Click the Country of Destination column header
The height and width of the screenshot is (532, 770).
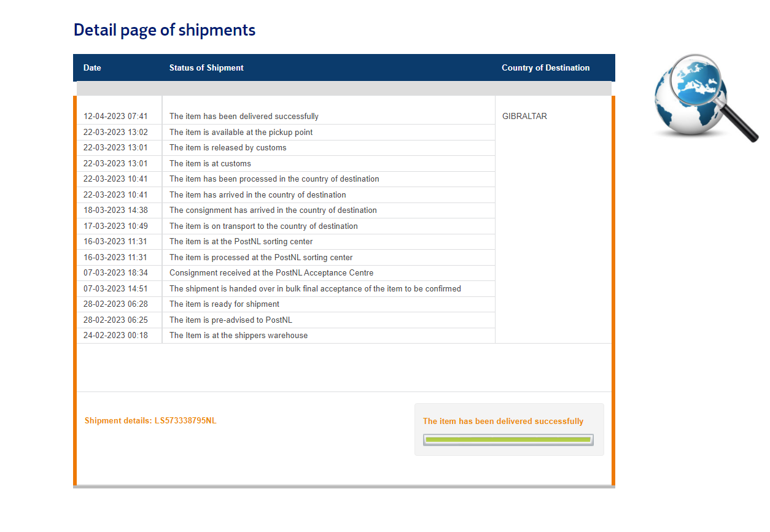pos(545,68)
